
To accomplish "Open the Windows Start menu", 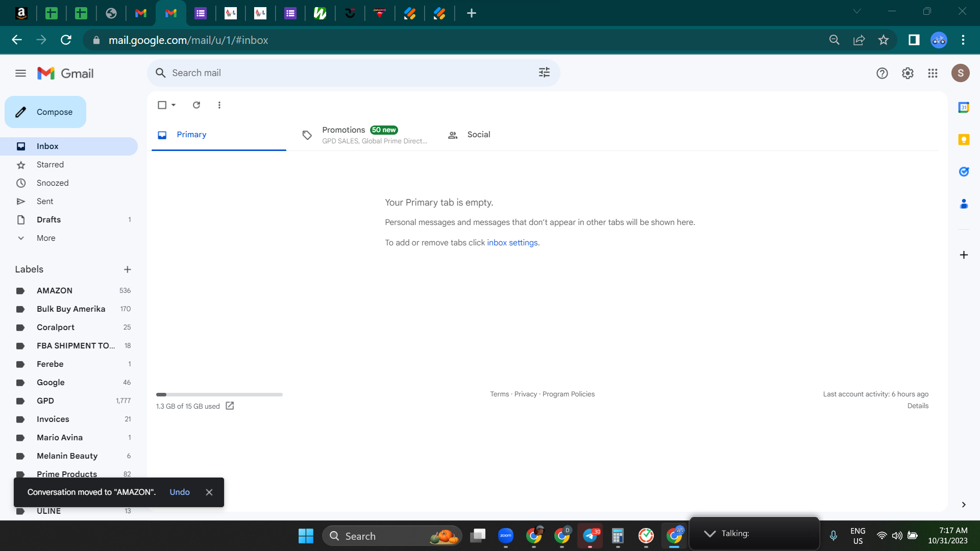I will [306, 536].
